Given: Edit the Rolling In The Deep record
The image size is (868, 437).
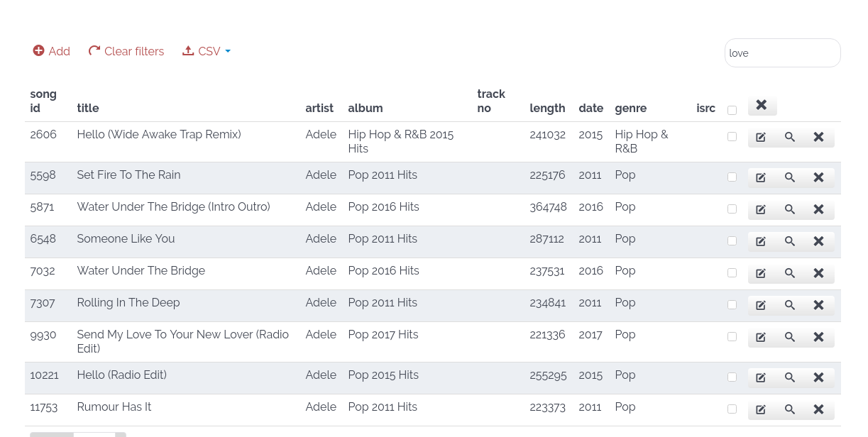Looking at the screenshot, I should (761, 305).
